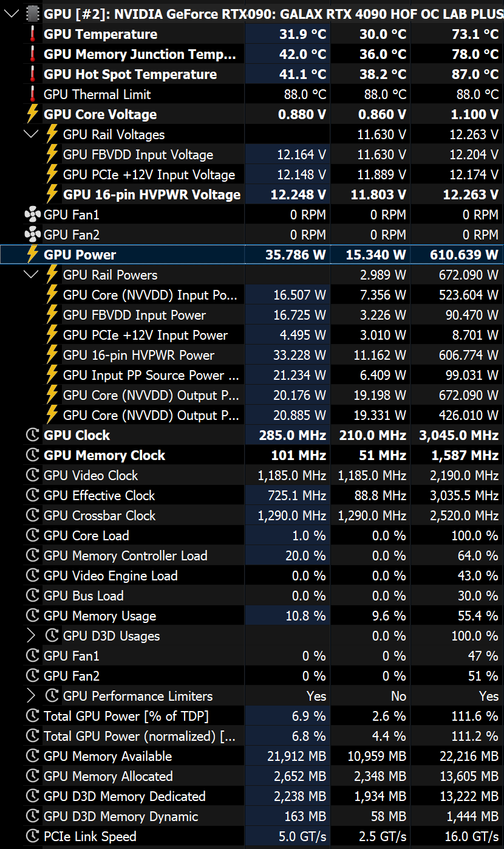Select the GPU Temperature sensor row label
504x849 pixels.
click(100, 34)
